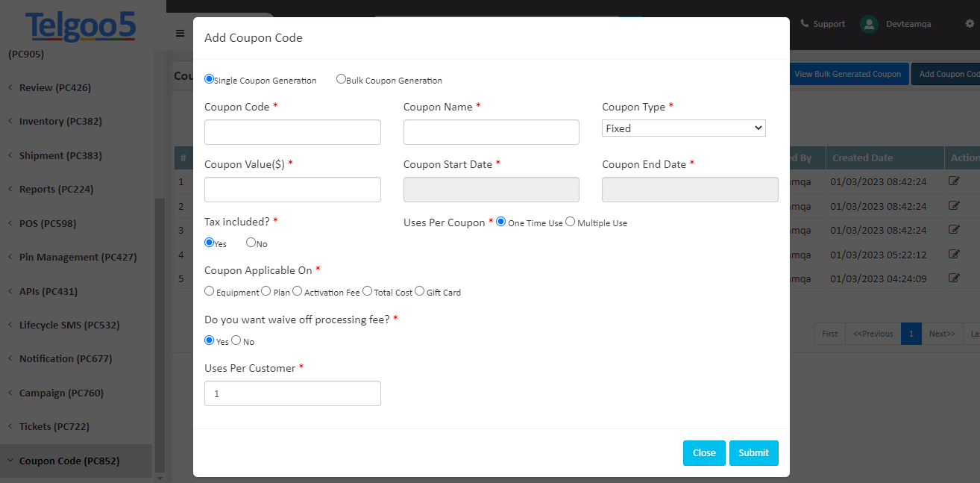Choose Multiple Use radio
Viewport: 980px width, 483px height.
point(570,221)
